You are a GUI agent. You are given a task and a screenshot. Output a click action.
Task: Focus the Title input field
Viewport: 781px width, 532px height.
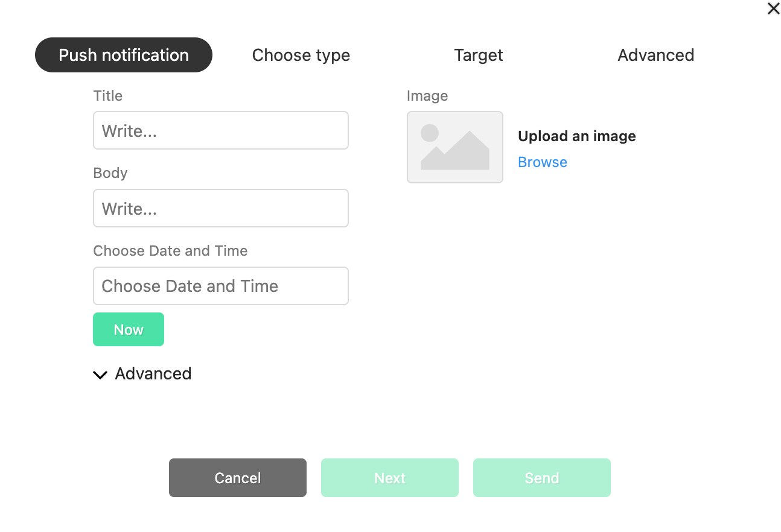pos(221,130)
